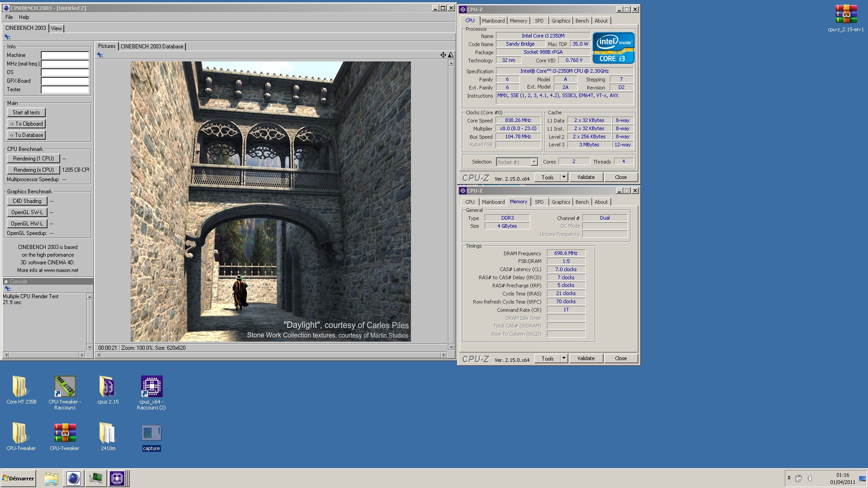Click the pin icon in Pictures panel
This screenshot has height=488, width=868.
[x=100, y=55]
